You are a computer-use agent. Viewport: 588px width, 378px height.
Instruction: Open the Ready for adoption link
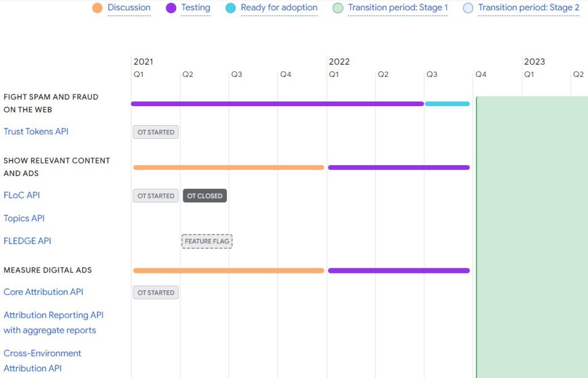click(x=279, y=8)
